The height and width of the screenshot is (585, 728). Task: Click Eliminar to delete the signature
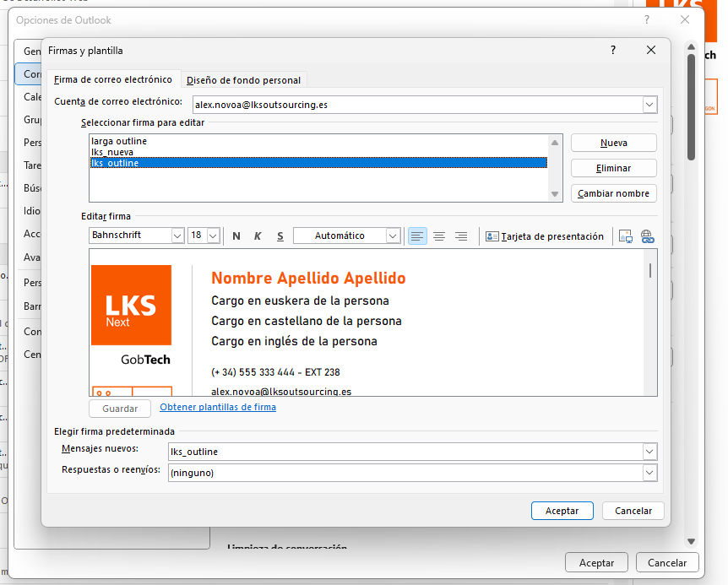click(614, 168)
